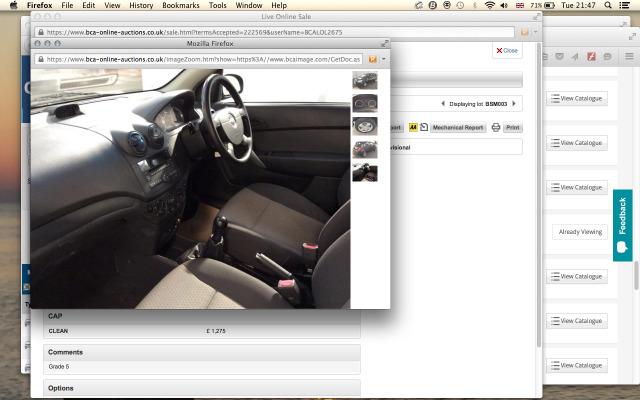Go to next lot arrow
Image resolution: width=640 pixels, height=400 pixels.
[x=514, y=104]
